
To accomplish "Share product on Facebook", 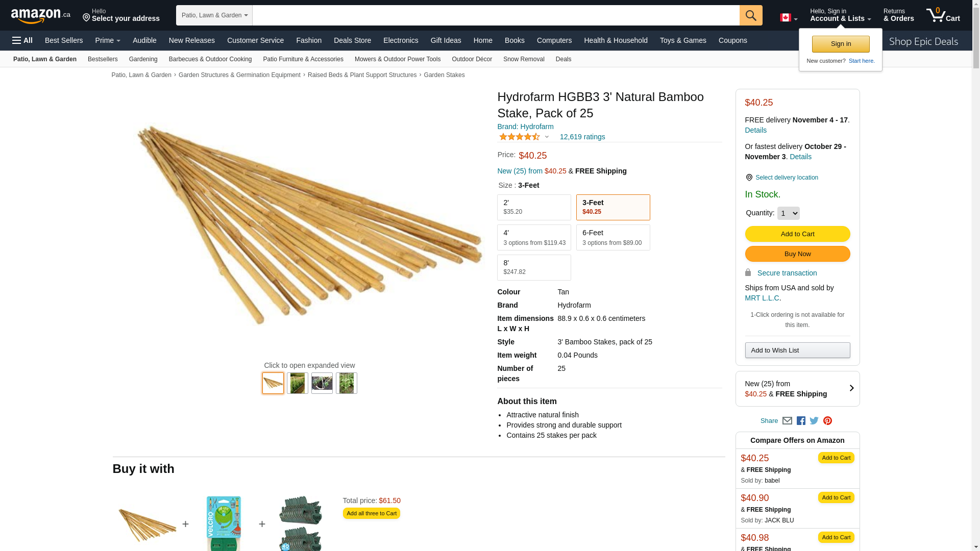I will click(801, 421).
